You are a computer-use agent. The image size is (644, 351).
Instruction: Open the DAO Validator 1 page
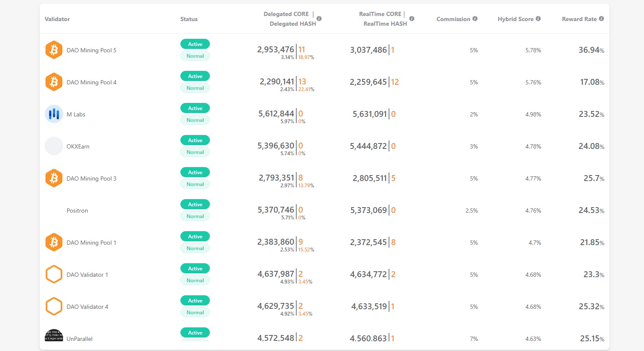(x=87, y=275)
